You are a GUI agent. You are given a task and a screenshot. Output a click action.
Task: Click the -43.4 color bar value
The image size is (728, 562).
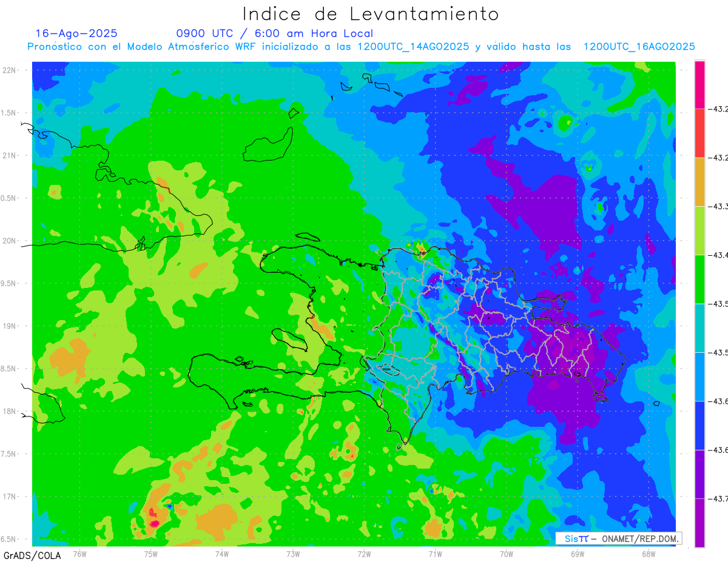coord(718,255)
